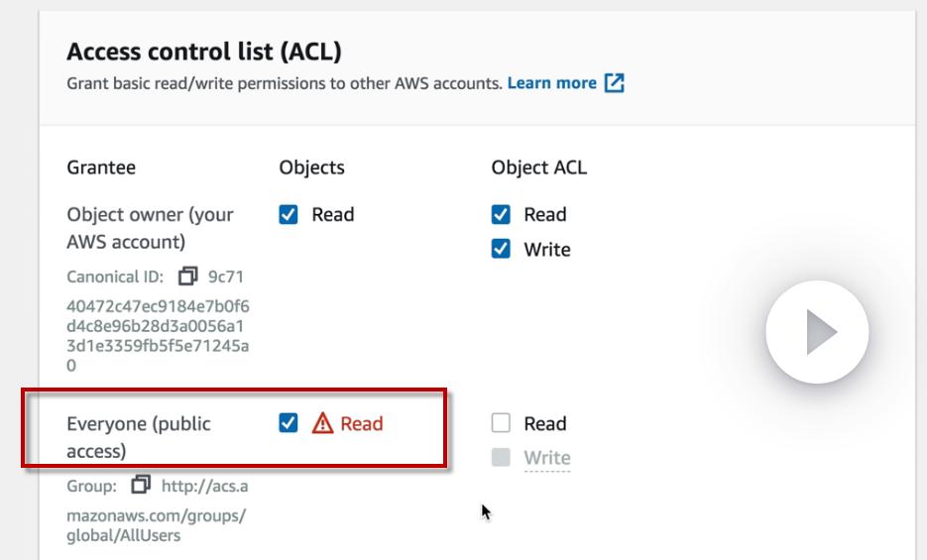Enable Everyone's Object ACL Read checkbox
This screenshot has height=560, width=927.
point(501,424)
